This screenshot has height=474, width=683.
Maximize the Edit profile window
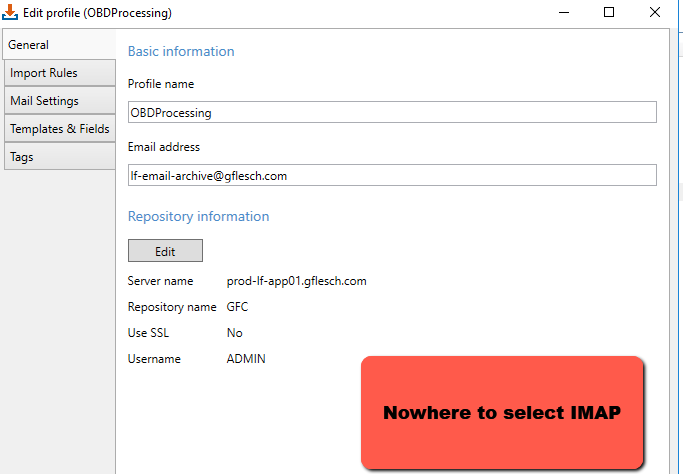pyautogui.click(x=609, y=13)
